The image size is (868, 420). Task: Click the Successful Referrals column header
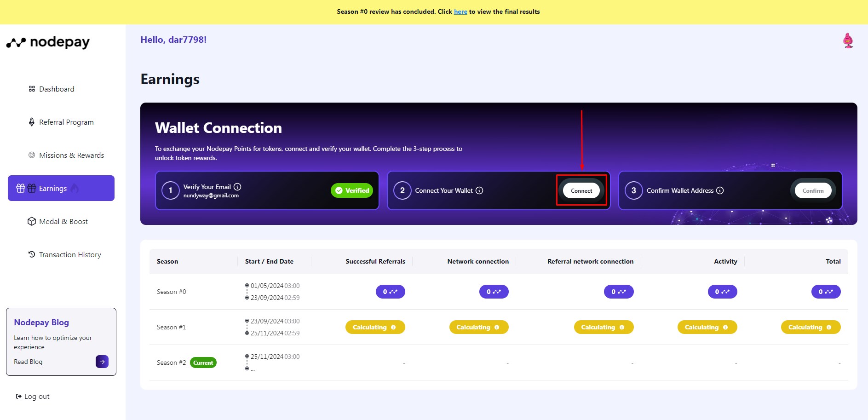[375, 261]
